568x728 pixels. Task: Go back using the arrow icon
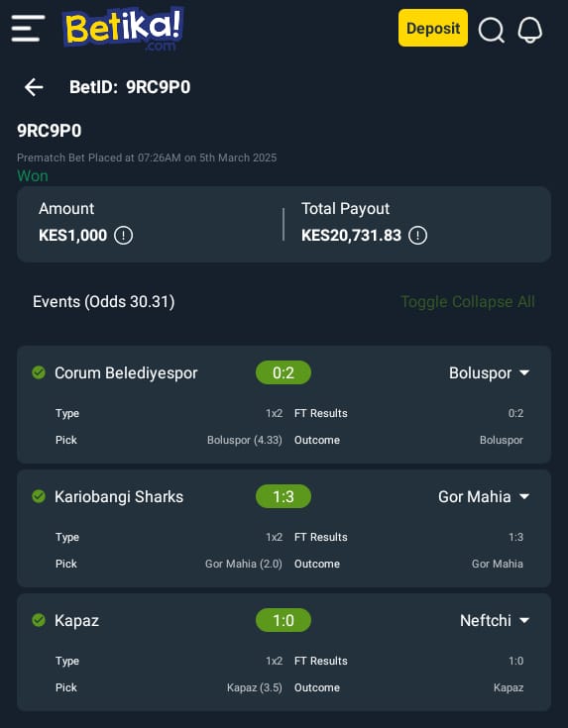click(x=34, y=87)
